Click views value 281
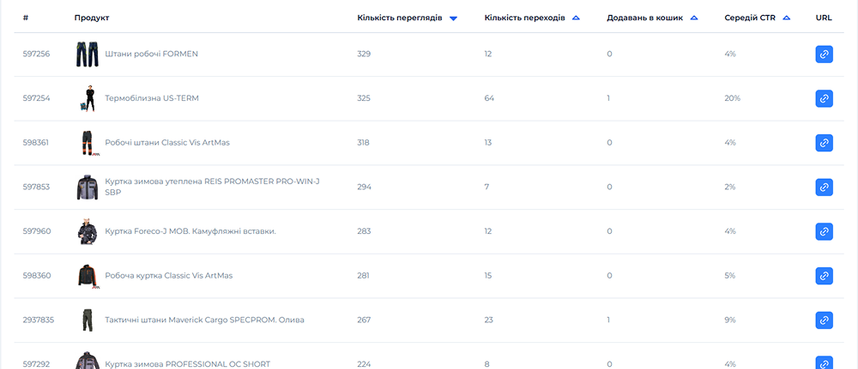Viewport: 858px width, 369px height. point(363,276)
